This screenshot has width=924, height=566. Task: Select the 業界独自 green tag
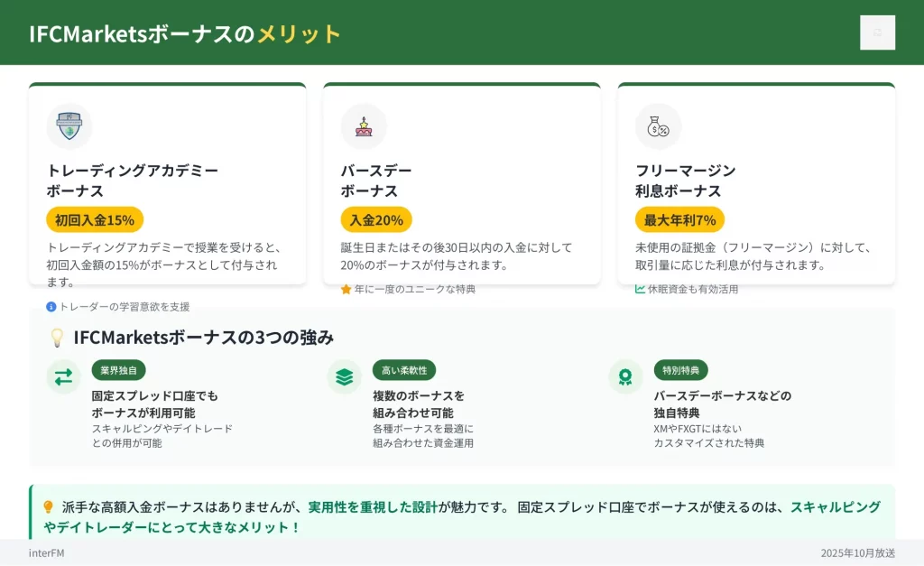click(x=119, y=370)
